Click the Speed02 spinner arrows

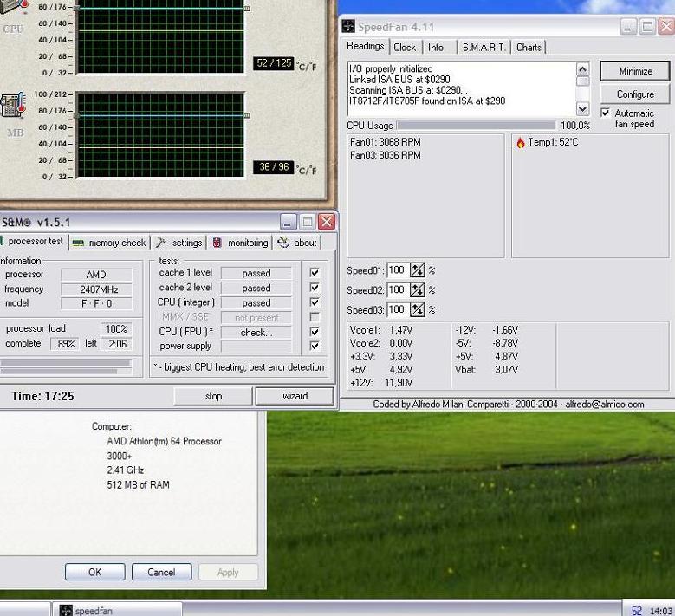[x=418, y=290]
